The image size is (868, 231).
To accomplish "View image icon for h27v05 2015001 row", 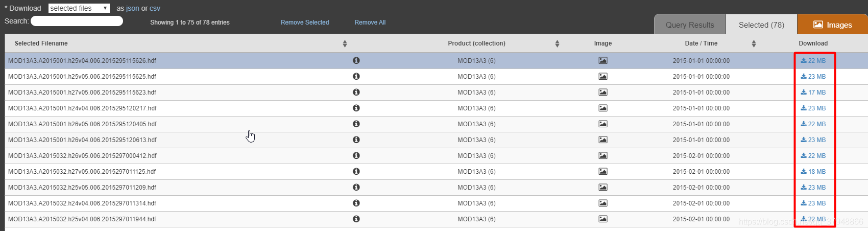I will click(x=603, y=92).
